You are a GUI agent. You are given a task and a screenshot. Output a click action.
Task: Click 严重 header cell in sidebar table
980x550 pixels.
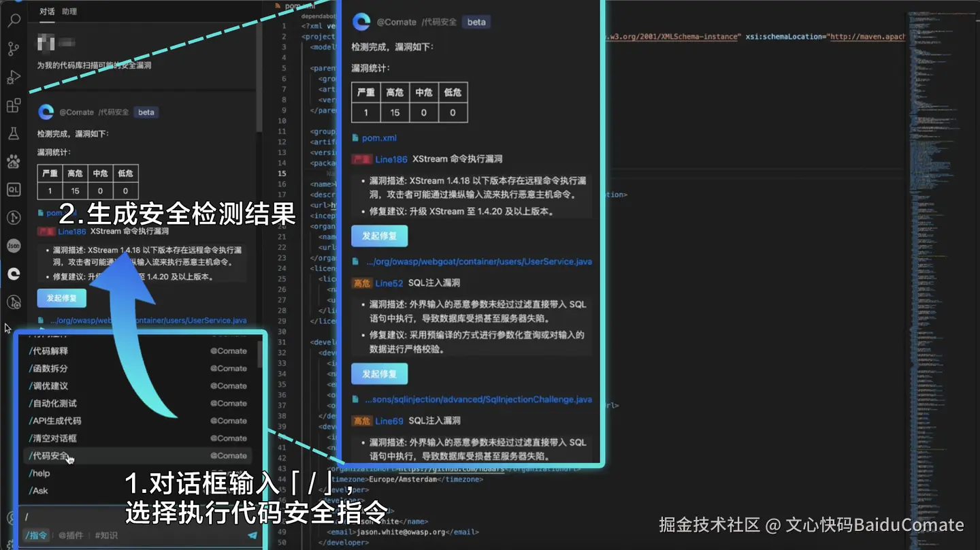pyautogui.click(x=50, y=174)
